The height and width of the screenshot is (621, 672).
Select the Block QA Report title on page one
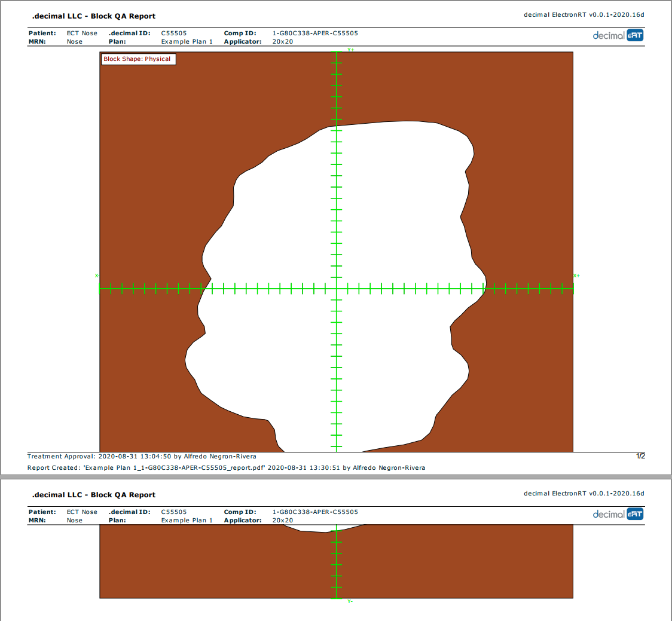[x=93, y=16]
